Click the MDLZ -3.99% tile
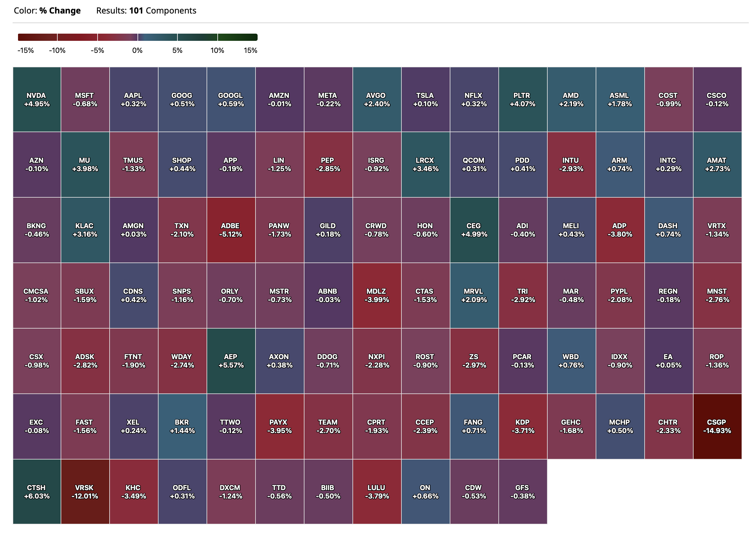The width and height of the screenshot is (756, 534). tap(377, 296)
